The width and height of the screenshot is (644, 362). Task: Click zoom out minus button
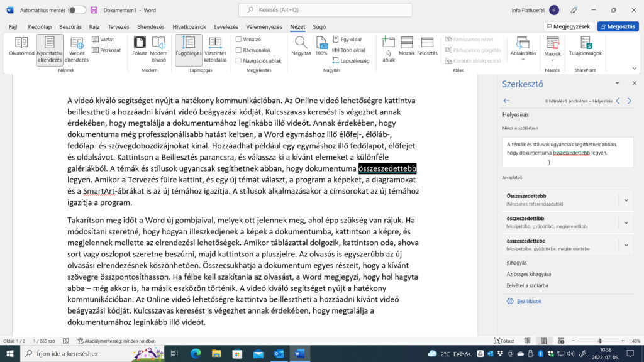click(x=574, y=341)
